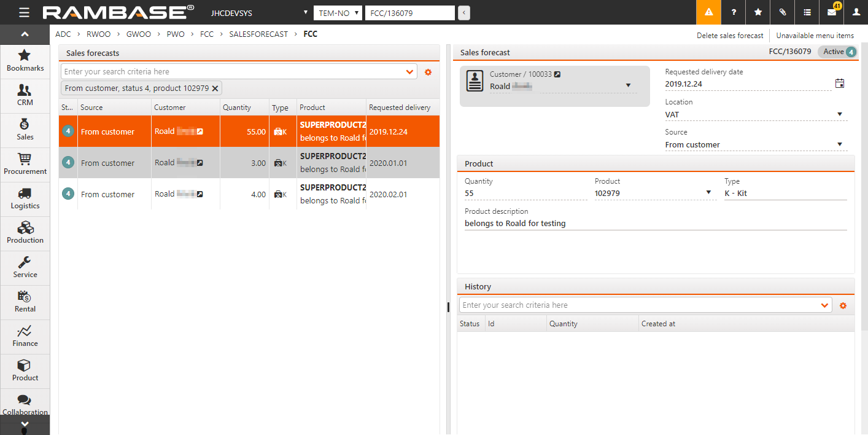Viewport: 868px width, 435px height.
Task: Open the task list icon in top bar
Action: pyautogui.click(x=807, y=12)
